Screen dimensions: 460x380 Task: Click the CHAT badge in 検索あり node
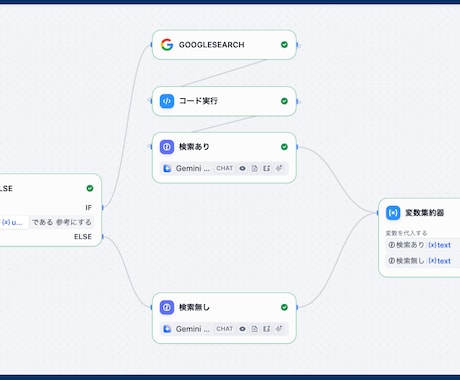point(224,168)
